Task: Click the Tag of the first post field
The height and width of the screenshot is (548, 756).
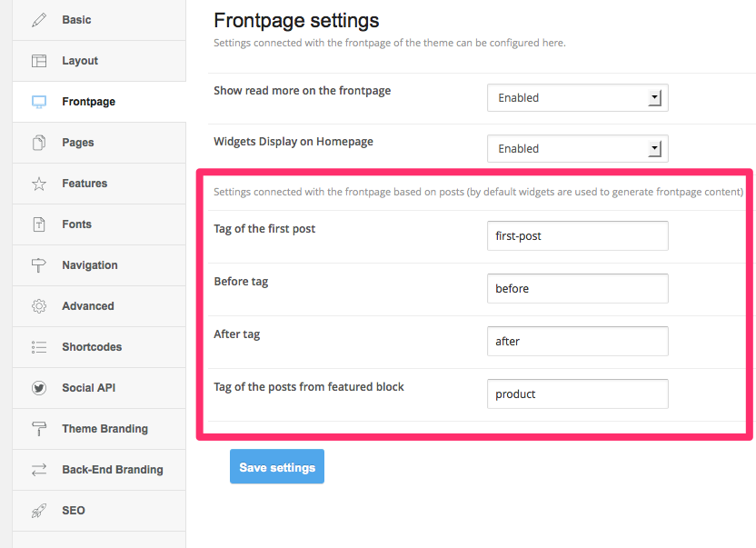Action: (x=577, y=236)
